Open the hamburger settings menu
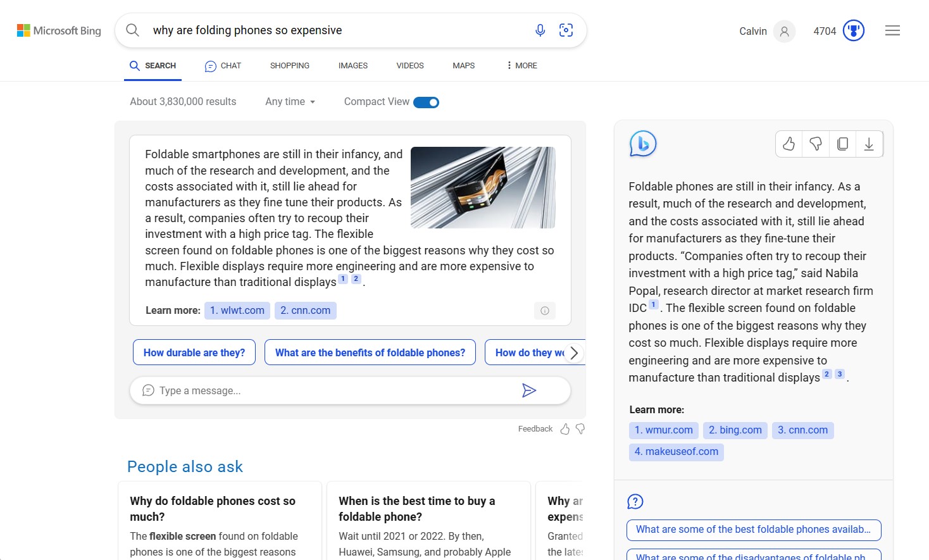The image size is (929, 560). click(892, 30)
